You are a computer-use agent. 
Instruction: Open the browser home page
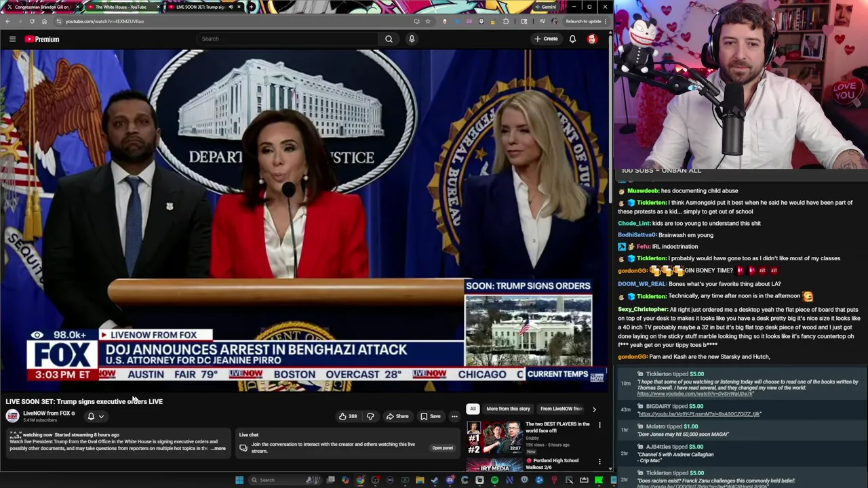click(44, 21)
